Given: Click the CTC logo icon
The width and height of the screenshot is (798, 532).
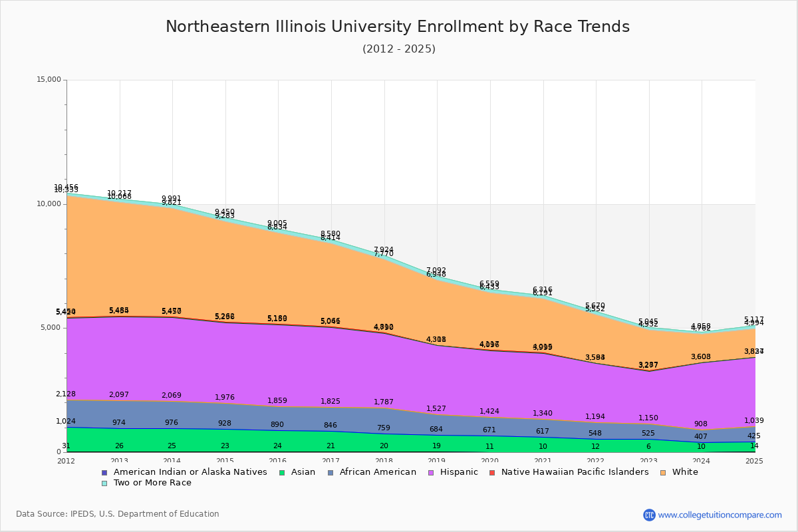Looking at the screenshot, I should pos(649,515).
